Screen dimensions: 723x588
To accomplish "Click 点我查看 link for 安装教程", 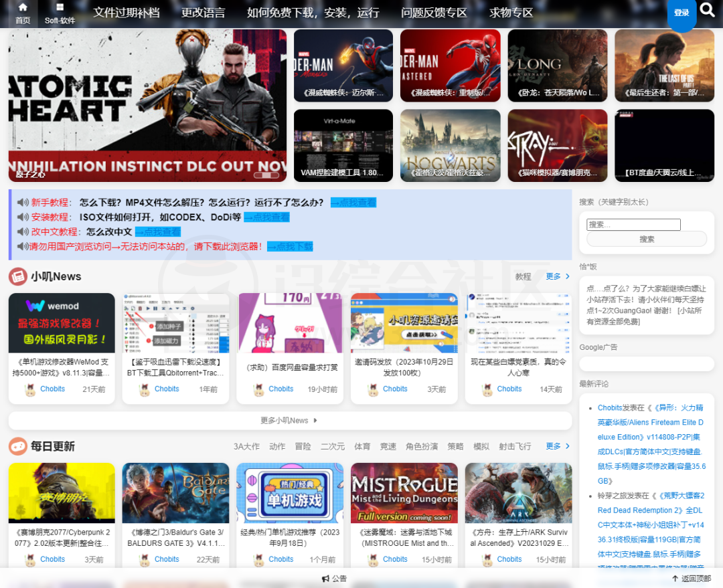I will point(266,217).
